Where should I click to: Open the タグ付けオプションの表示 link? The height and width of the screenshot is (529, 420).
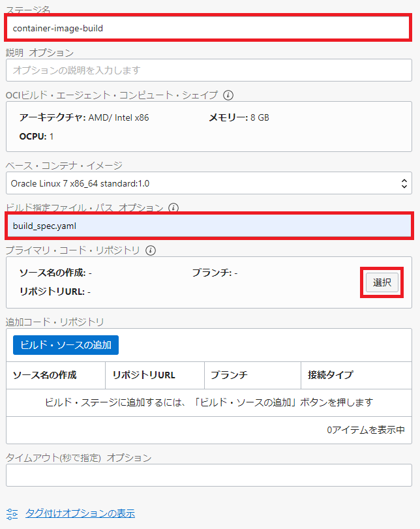80,513
